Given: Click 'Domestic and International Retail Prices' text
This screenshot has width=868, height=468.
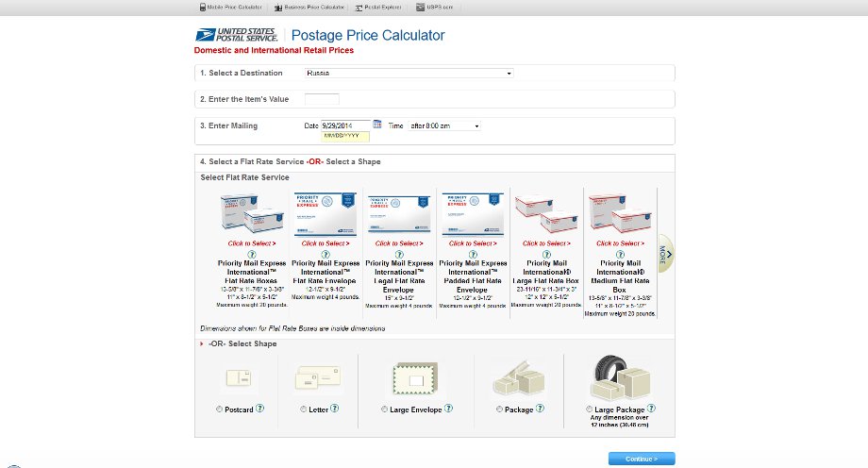Looking at the screenshot, I should (274, 50).
